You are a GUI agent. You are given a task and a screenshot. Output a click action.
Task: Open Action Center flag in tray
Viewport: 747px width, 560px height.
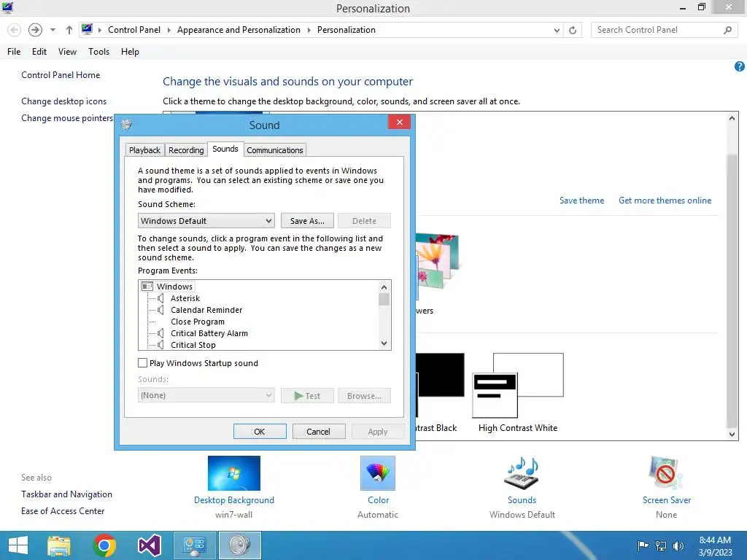[x=643, y=545]
